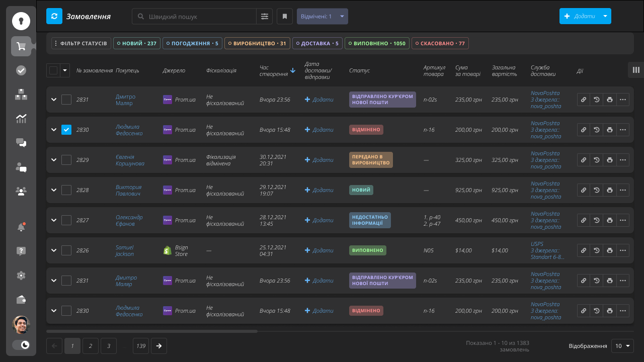Uncheck the checkbox for order 2830
This screenshot has width=644, height=362.
click(x=66, y=130)
